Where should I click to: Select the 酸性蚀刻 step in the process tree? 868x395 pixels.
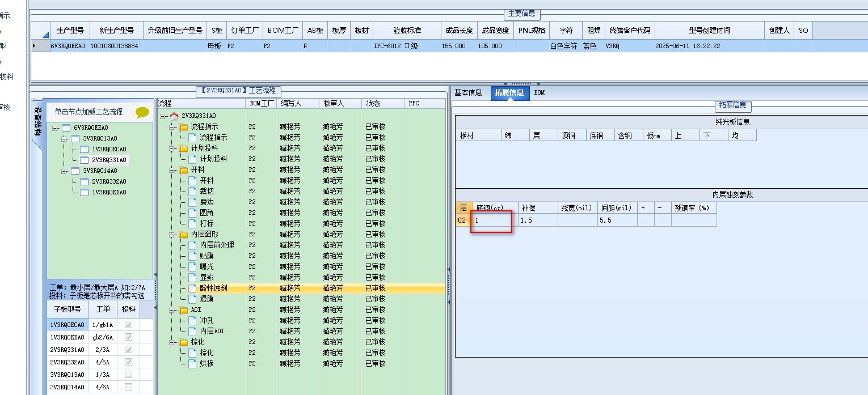[214, 288]
